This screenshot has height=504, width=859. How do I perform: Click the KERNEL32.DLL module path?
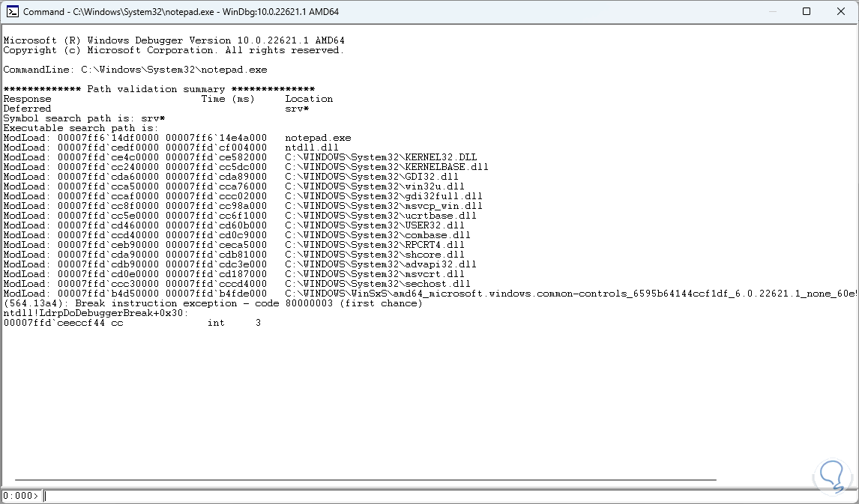click(381, 157)
